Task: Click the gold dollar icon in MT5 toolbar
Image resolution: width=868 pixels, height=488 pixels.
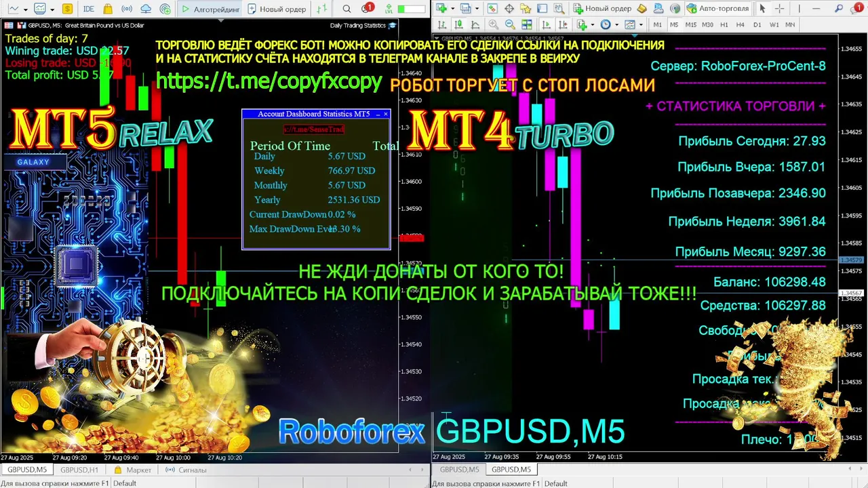Action: click(x=67, y=9)
